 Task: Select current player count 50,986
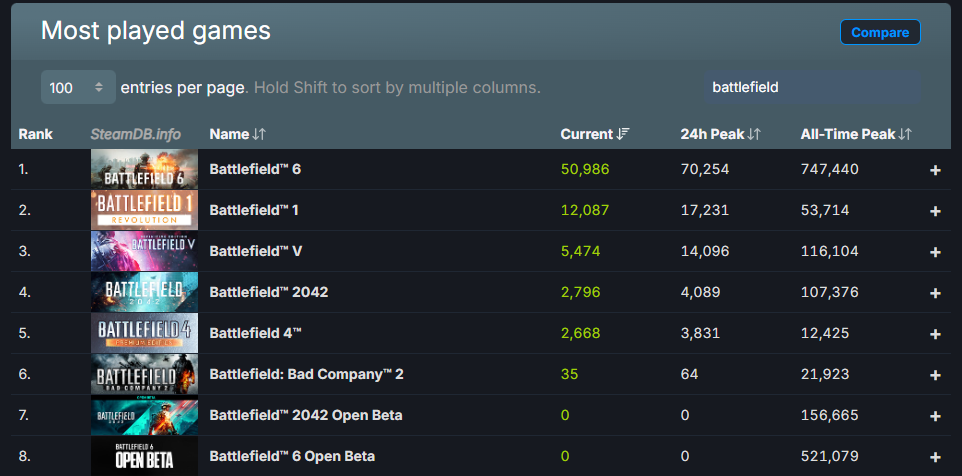tap(585, 169)
